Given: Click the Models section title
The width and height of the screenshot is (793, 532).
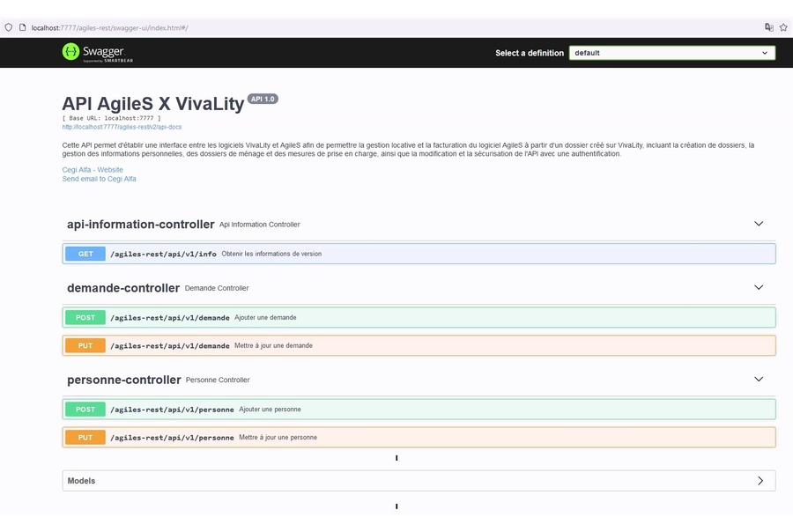Looking at the screenshot, I should pyautogui.click(x=81, y=481).
